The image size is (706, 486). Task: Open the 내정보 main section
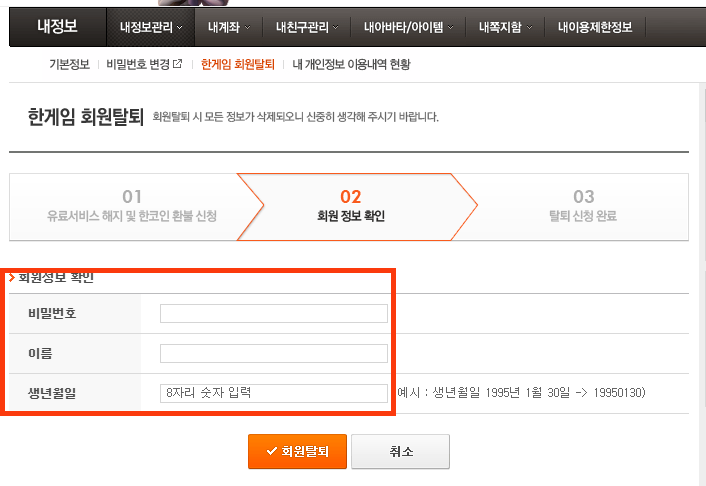coord(57,26)
